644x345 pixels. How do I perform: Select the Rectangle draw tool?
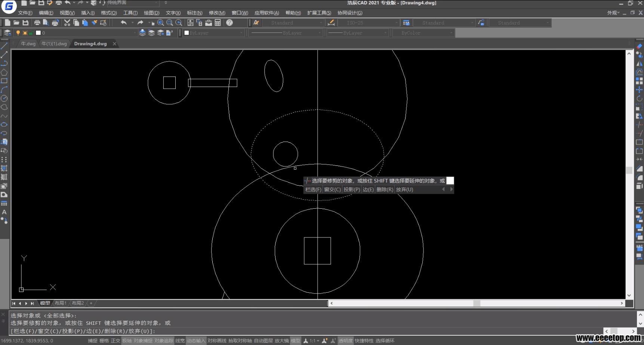[x=4, y=81]
